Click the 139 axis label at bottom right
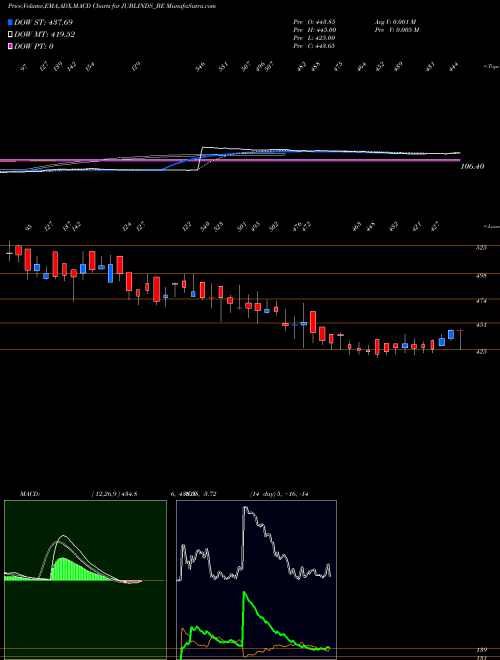Image resolution: width=500 pixels, height=660 pixels. point(482,650)
